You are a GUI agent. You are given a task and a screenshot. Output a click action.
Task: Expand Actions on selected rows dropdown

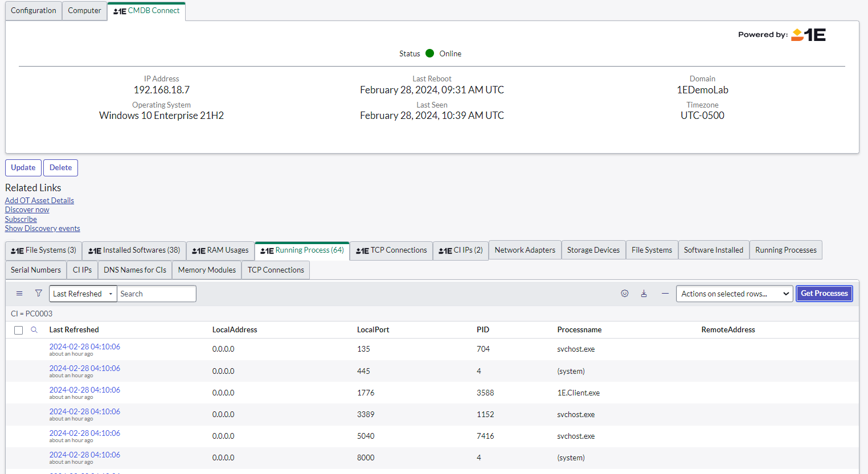point(734,294)
